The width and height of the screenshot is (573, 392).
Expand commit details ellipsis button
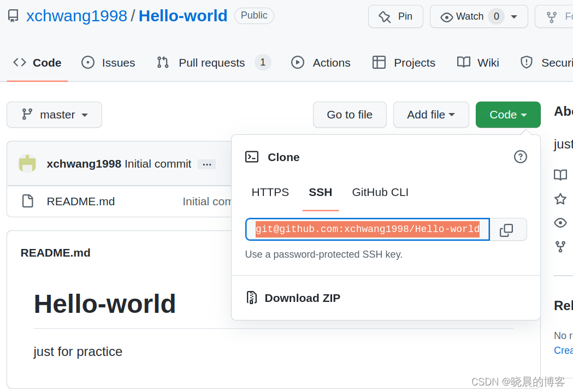point(207,164)
